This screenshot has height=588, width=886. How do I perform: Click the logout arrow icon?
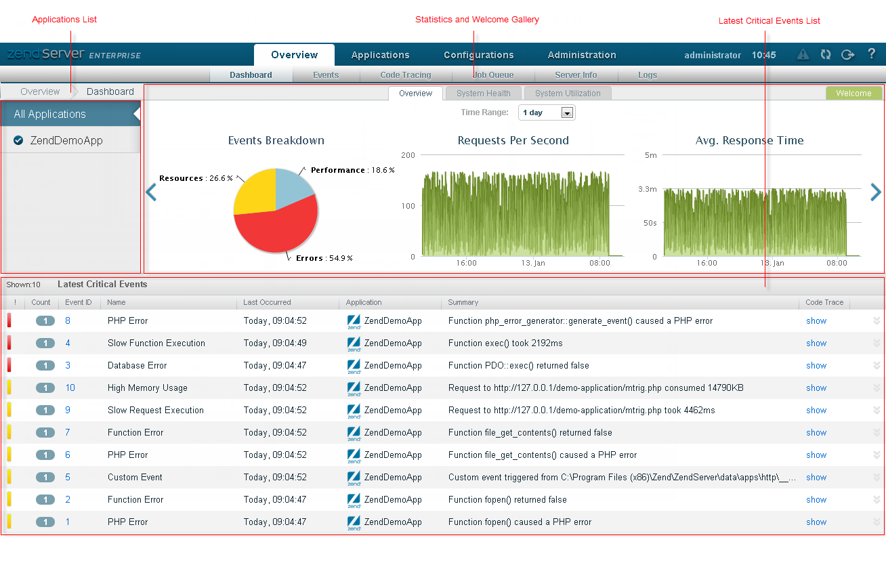847,55
